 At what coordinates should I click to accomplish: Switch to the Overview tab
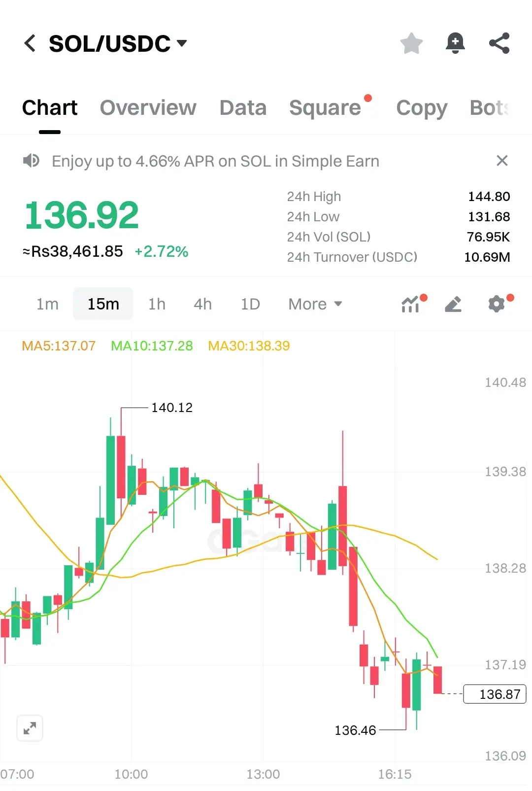click(148, 108)
